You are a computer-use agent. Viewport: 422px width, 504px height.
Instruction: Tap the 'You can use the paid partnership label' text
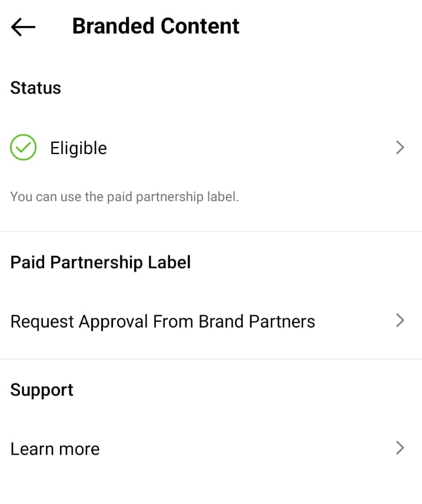(x=124, y=196)
